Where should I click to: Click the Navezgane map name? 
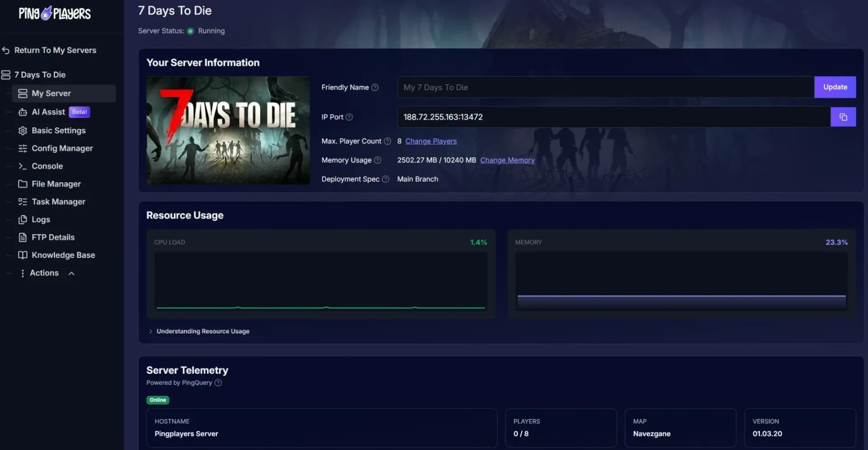pos(651,434)
